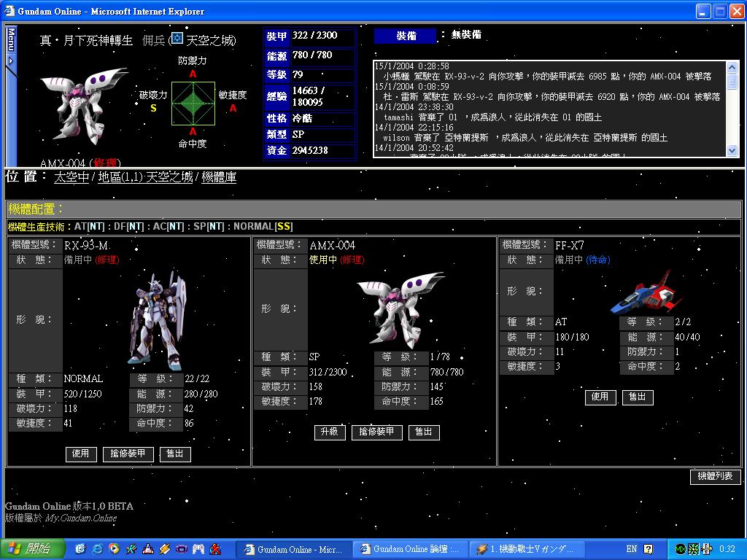Click the red and white ship quick launch icon
The image size is (747, 560).
147,548
